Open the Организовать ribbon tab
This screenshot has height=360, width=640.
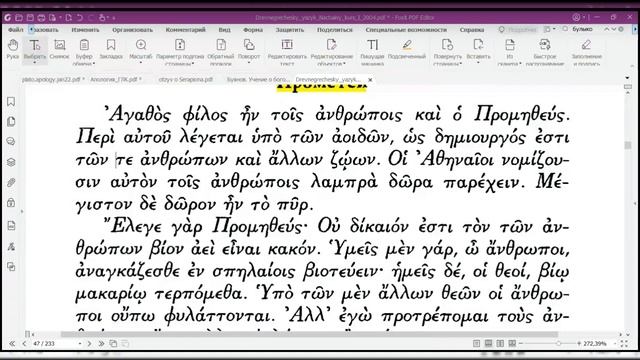133,30
